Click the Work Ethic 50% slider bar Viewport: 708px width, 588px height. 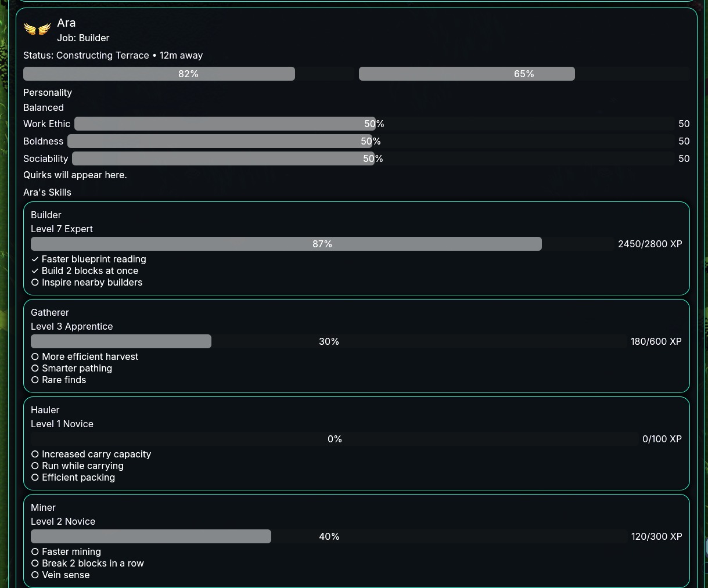(x=375, y=124)
